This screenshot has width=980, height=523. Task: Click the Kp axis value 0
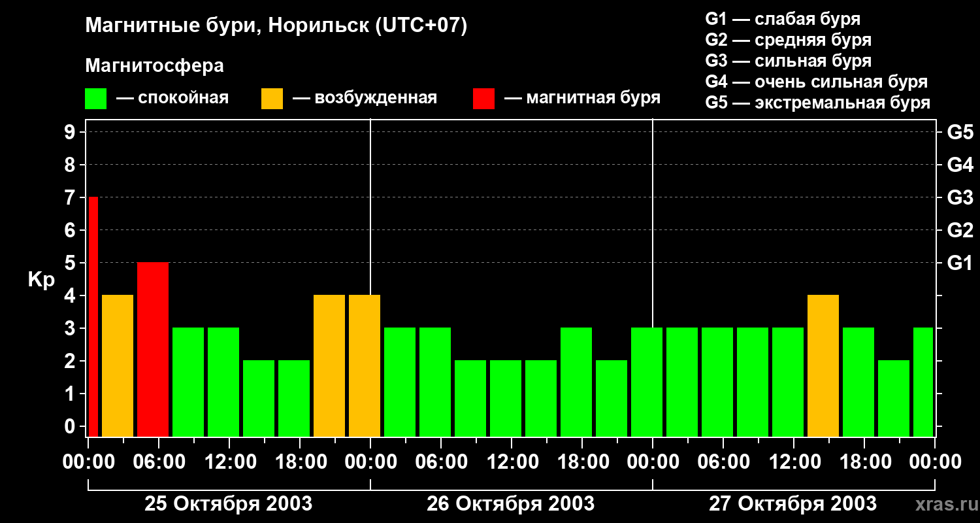[x=71, y=426]
